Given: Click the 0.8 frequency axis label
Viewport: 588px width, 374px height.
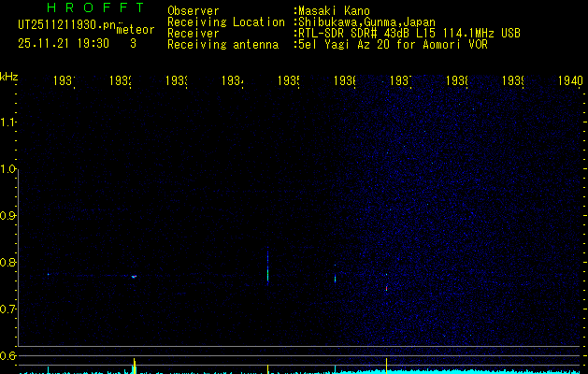Looking at the screenshot, I should pos(7,262).
